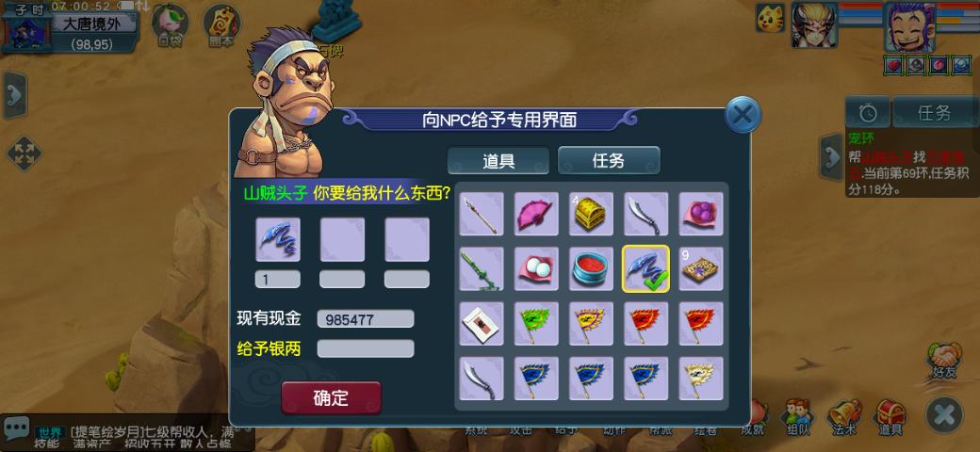Select the purple berries plate item

tap(701, 214)
